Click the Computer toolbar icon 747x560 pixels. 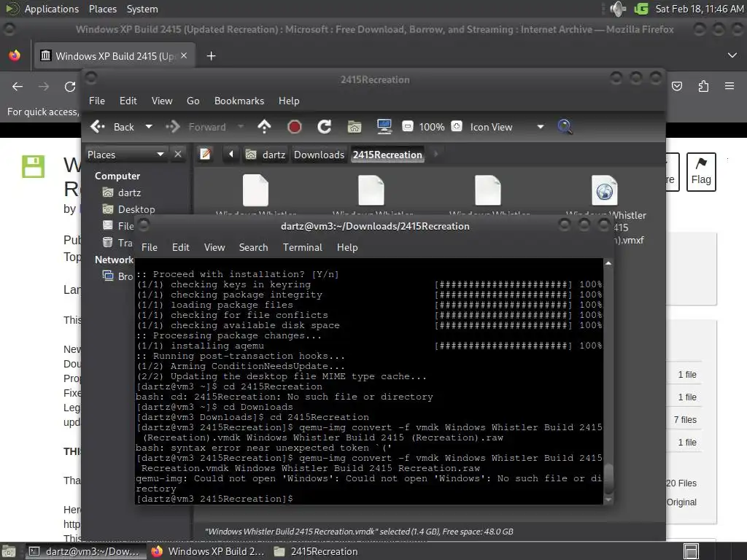[384, 127]
